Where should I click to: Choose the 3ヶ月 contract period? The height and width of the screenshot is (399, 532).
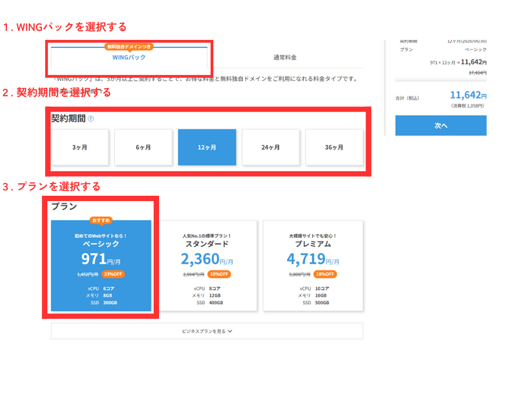pos(80,147)
